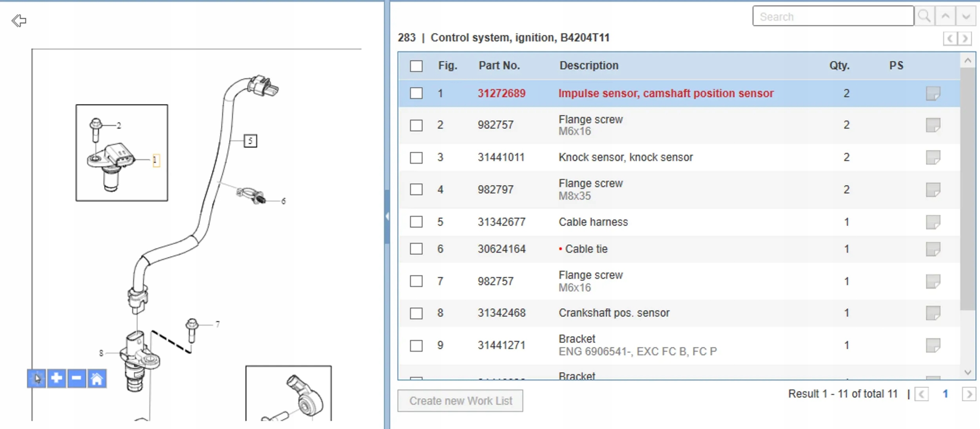Click the parts list vertical scrollbar

pyautogui.click(x=967, y=188)
